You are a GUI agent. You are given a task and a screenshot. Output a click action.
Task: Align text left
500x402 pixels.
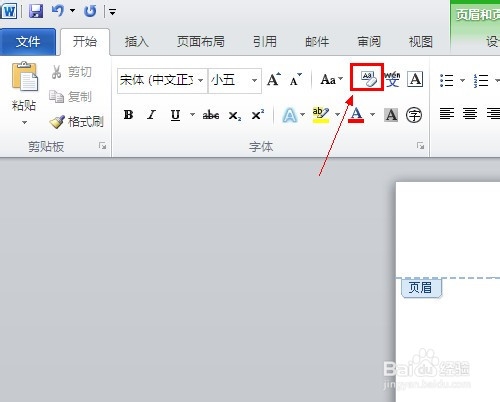coord(447,113)
